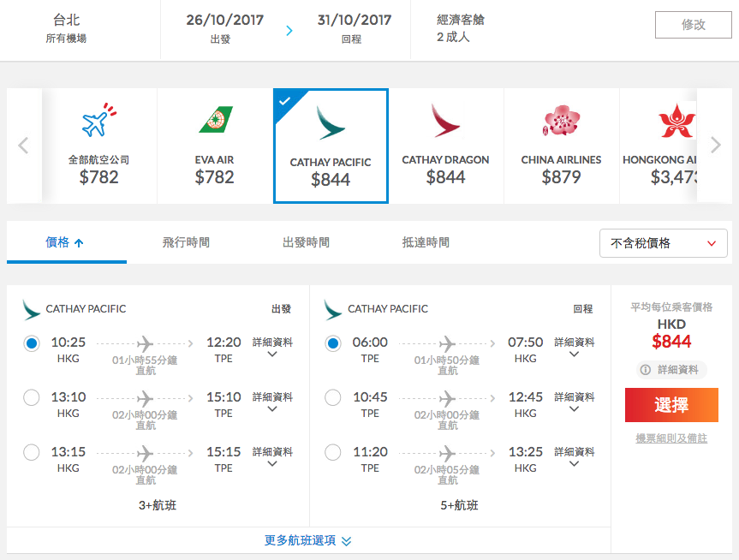Screen dimensions: 739x560
Task: Choose the Hong Kong Airlines logo
Action: [x=676, y=121]
